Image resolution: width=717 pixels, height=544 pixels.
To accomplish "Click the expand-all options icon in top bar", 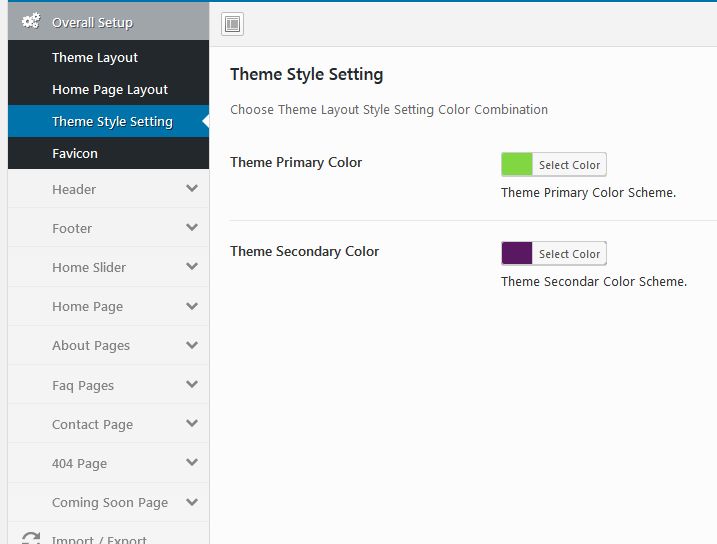I will (x=232, y=24).
